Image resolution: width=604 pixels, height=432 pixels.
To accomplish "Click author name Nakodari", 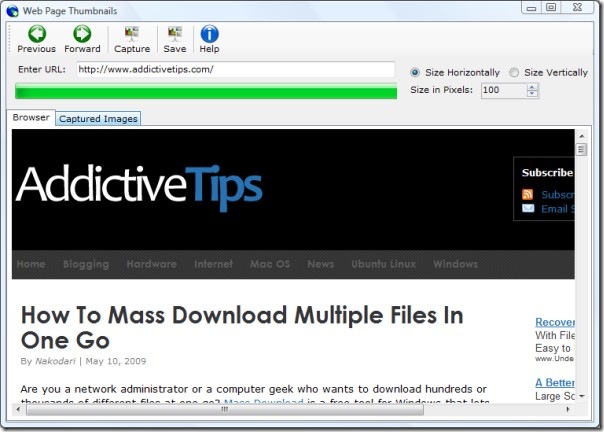I will [55, 361].
